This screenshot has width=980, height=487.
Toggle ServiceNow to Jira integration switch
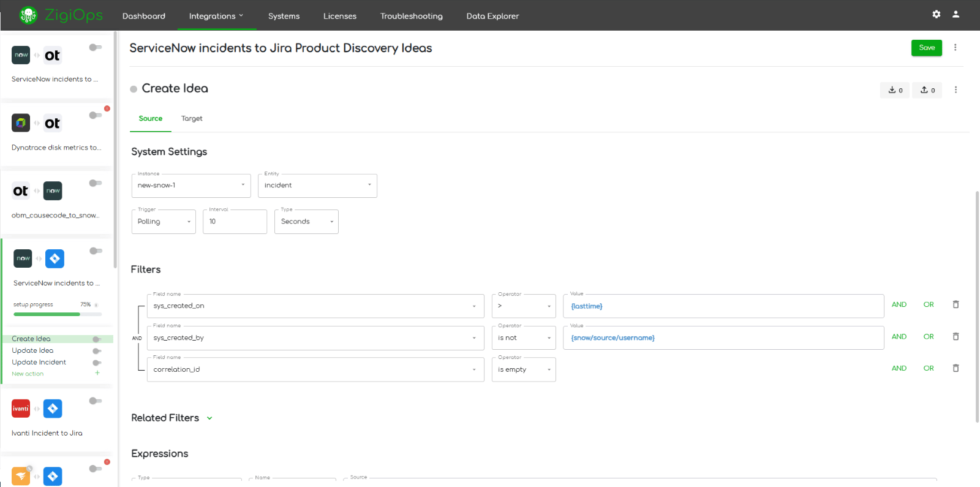96,251
